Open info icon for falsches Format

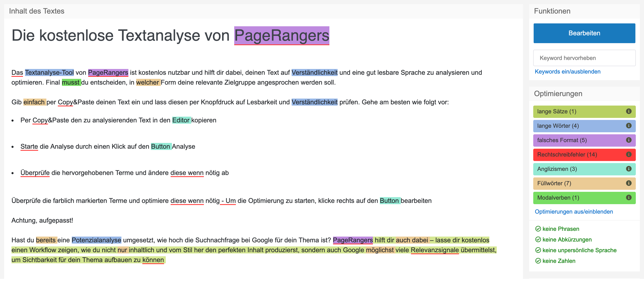[629, 140]
